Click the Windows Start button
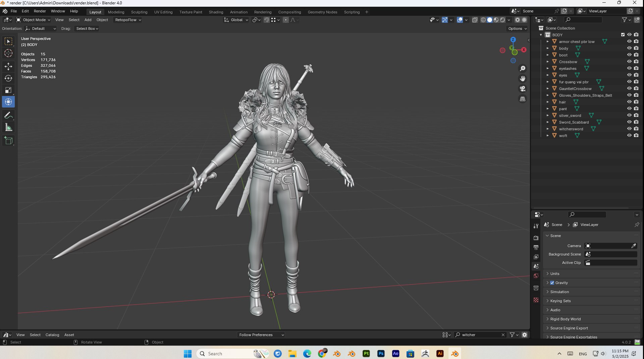The height and width of the screenshot is (359, 644). pyautogui.click(x=187, y=354)
